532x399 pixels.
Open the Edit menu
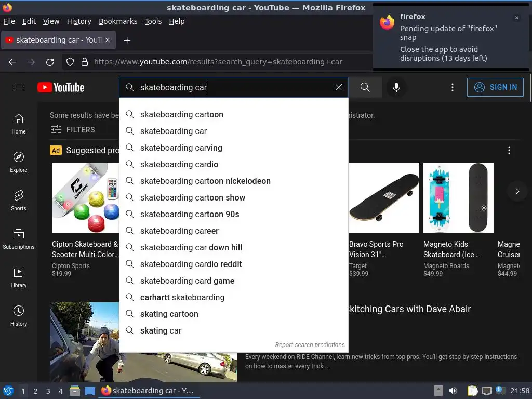(x=29, y=21)
